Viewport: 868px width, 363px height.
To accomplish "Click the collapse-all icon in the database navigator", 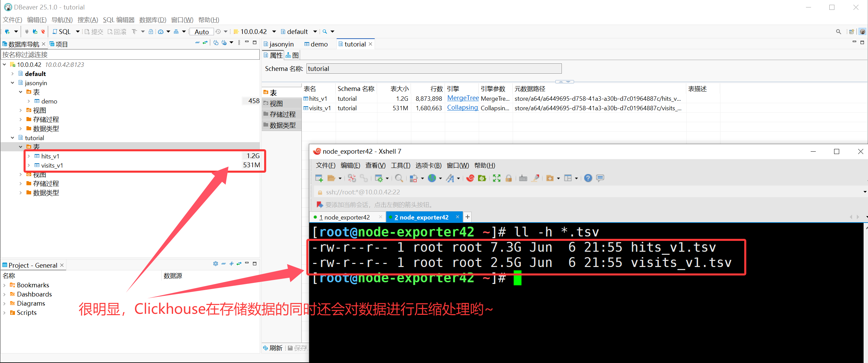I will coord(197,42).
